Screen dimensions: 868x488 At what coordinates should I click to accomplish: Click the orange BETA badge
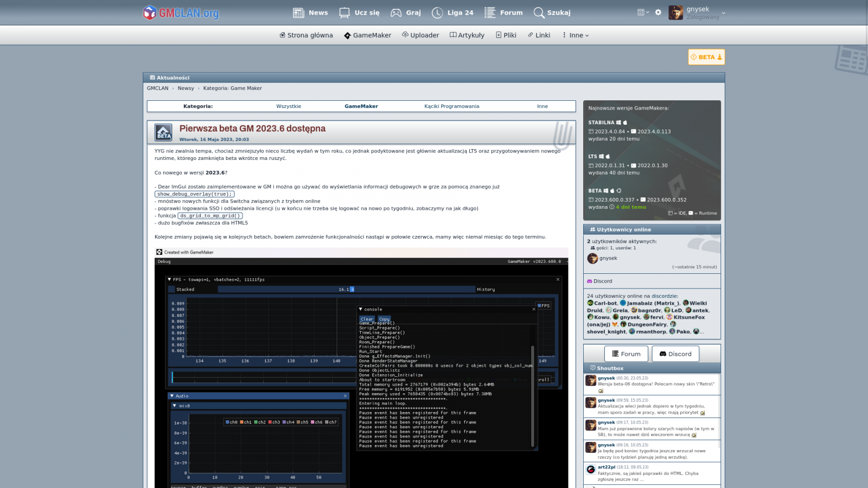[706, 57]
